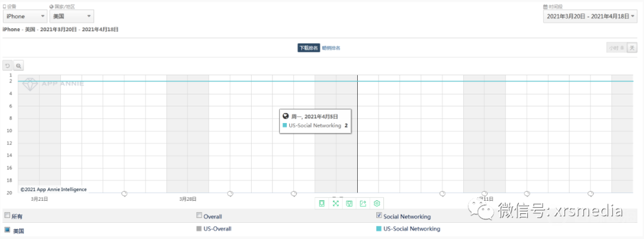The width and height of the screenshot is (644, 239).
Task: Click the fullscreen expand icon in chart toolbar
Action: coord(336,204)
